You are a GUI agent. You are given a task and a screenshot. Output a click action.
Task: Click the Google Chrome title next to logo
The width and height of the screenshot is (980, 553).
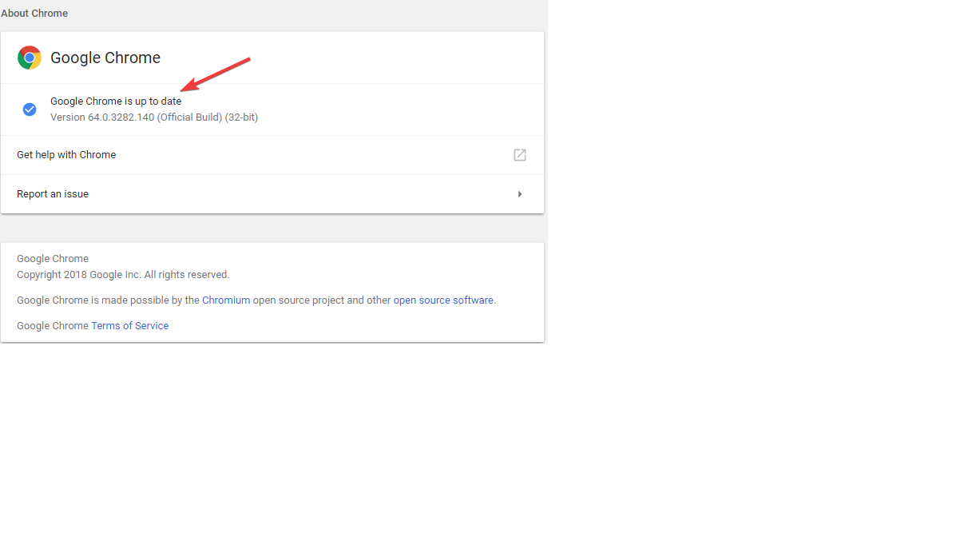105,58
